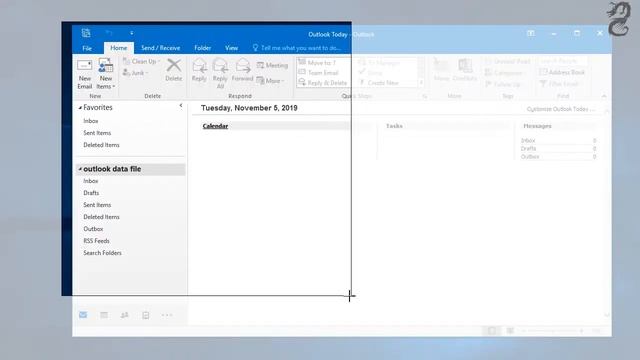The height and width of the screenshot is (360, 640).
Task: Switch to Calendar view in navigation bar
Action: point(104,315)
